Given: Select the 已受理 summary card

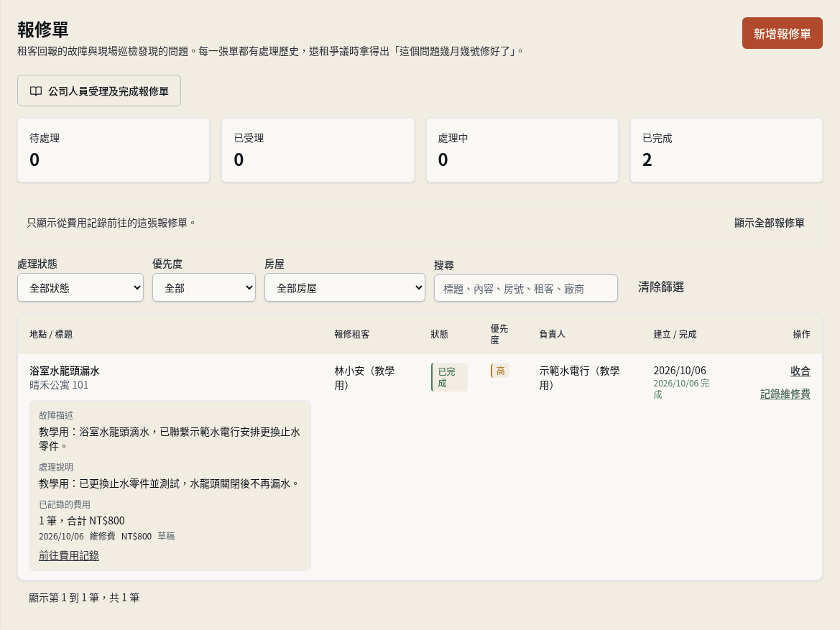Looking at the screenshot, I should [x=318, y=151].
